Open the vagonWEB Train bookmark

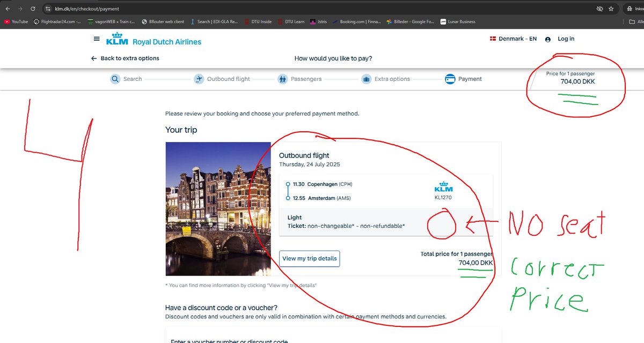pos(111,22)
